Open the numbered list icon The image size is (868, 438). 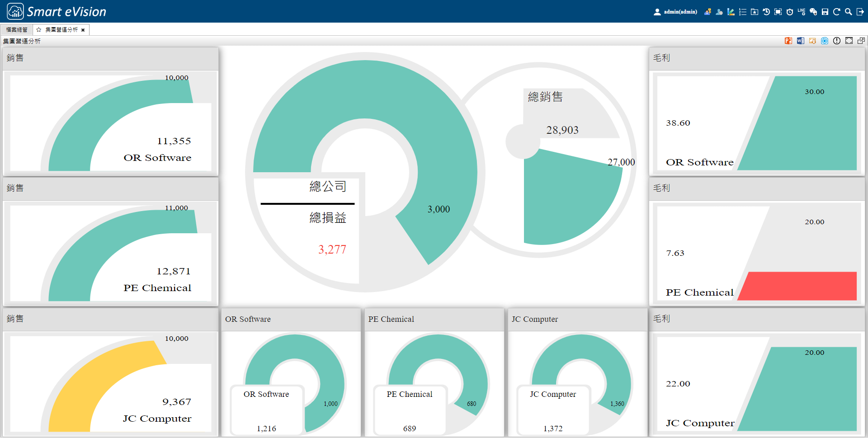pyautogui.click(x=743, y=12)
